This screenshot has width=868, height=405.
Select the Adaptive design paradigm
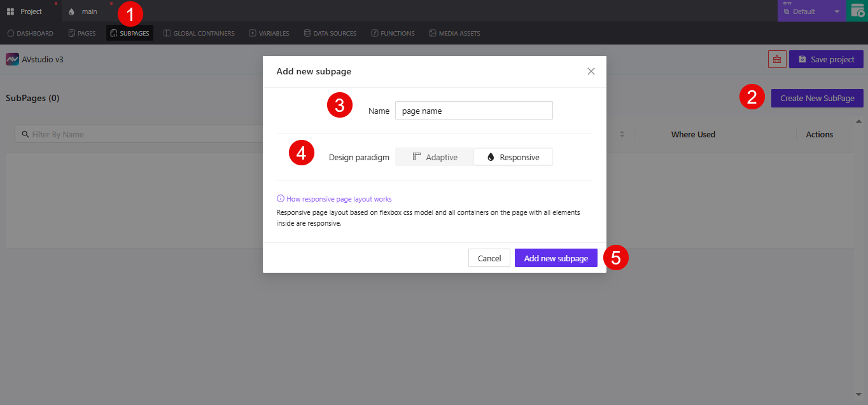pyautogui.click(x=435, y=156)
